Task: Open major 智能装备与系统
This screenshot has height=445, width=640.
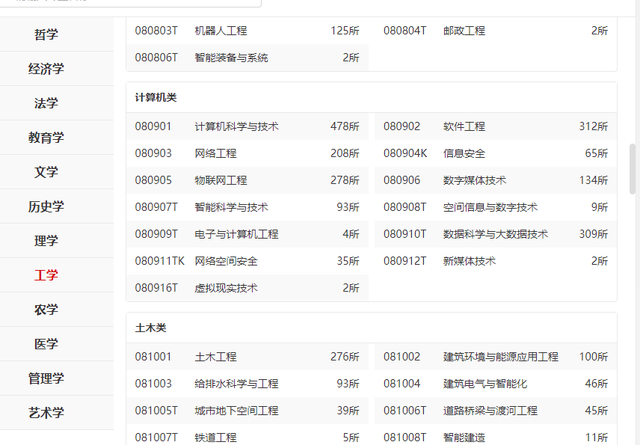Action: point(231,58)
